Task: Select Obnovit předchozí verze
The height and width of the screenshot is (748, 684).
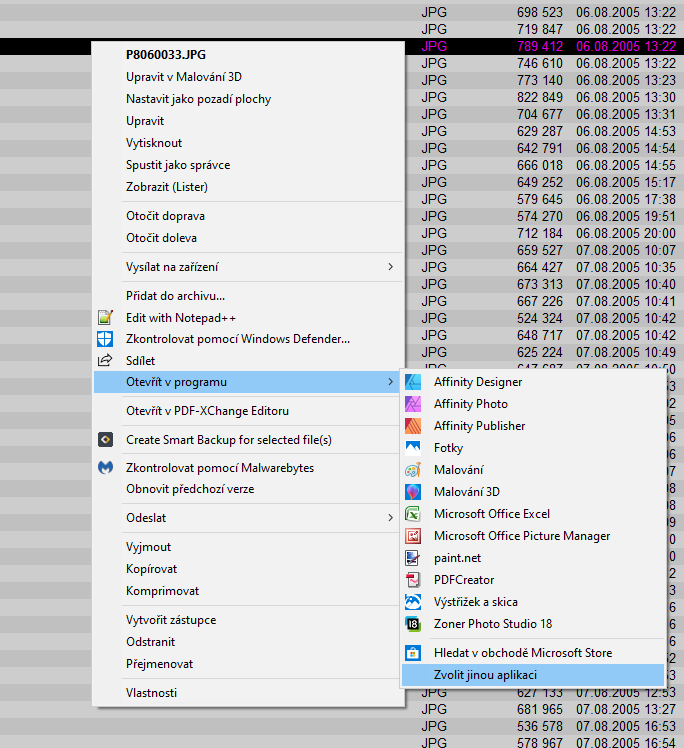Action: (248, 489)
